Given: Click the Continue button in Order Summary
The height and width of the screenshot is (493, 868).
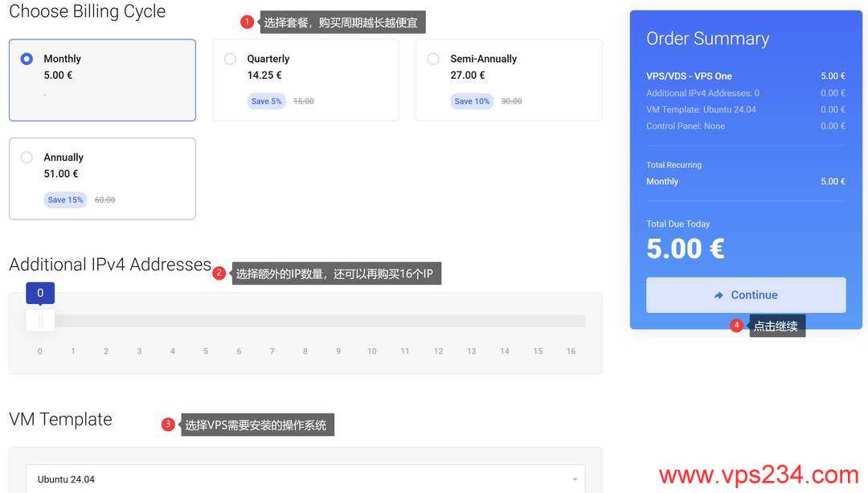Looking at the screenshot, I should coord(746,294).
